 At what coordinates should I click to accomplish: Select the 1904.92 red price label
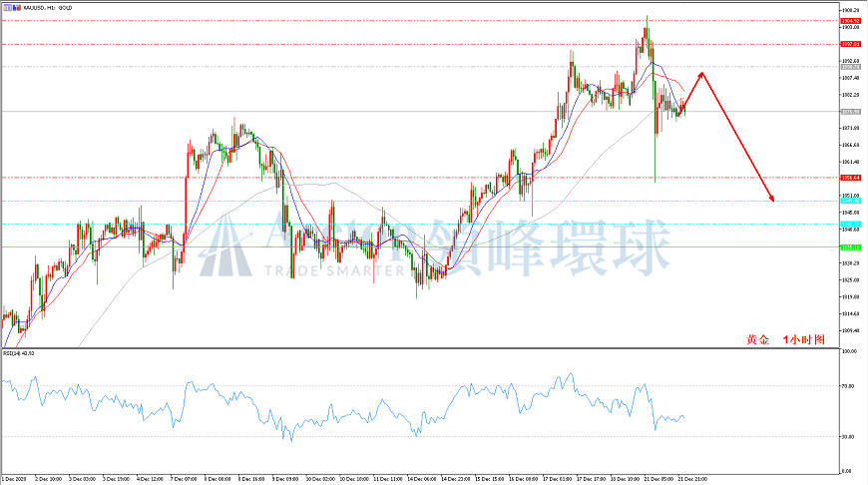(851, 21)
